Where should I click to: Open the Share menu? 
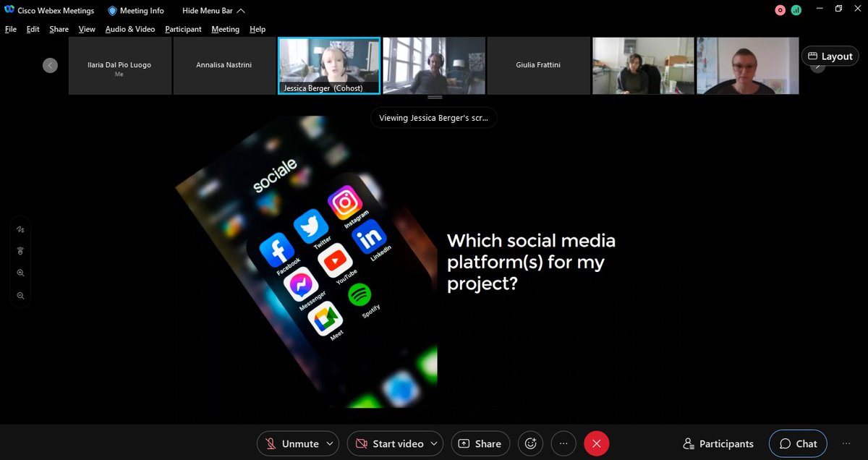[x=59, y=29]
